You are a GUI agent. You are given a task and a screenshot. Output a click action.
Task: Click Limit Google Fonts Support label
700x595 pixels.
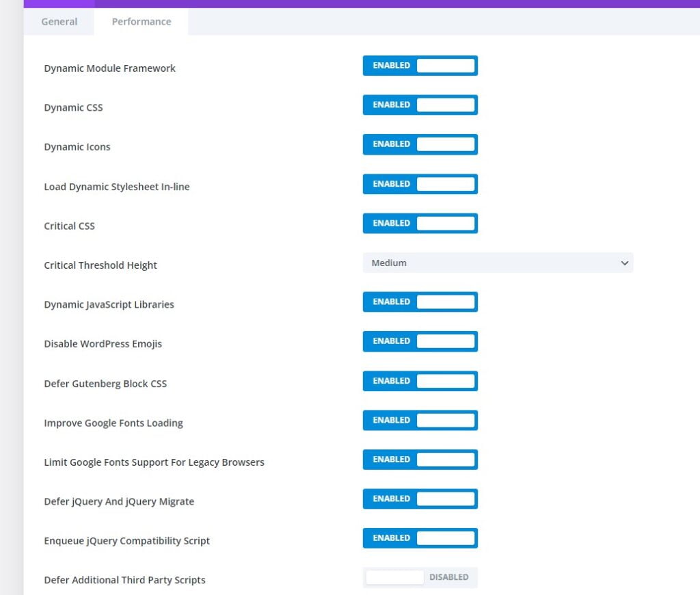154,462
